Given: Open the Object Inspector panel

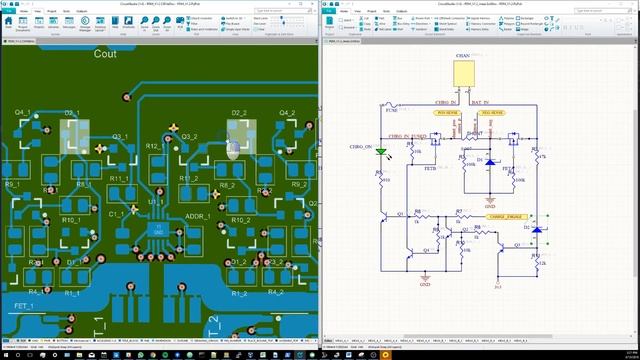Looking at the screenshot, I should pos(200,18).
